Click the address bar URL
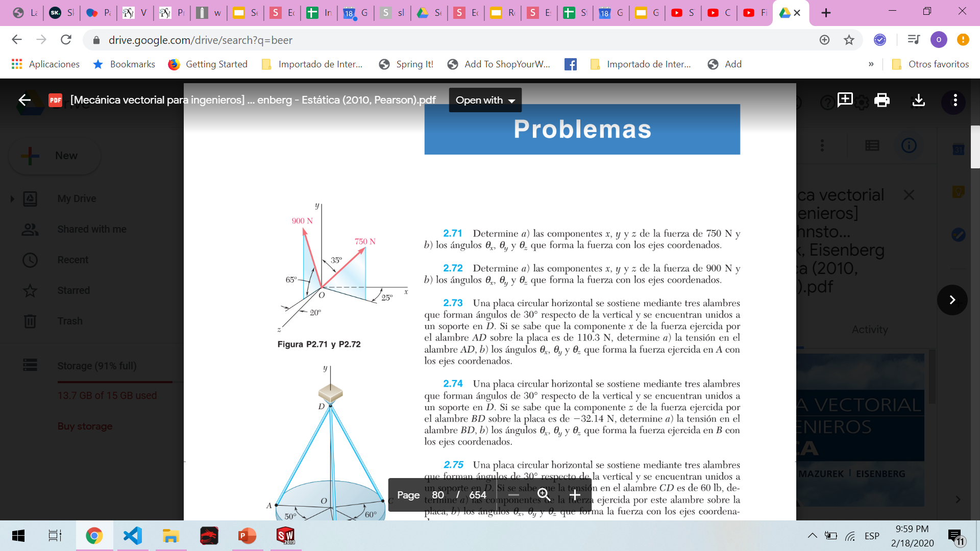Image resolution: width=980 pixels, height=551 pixels. point(200,40)
